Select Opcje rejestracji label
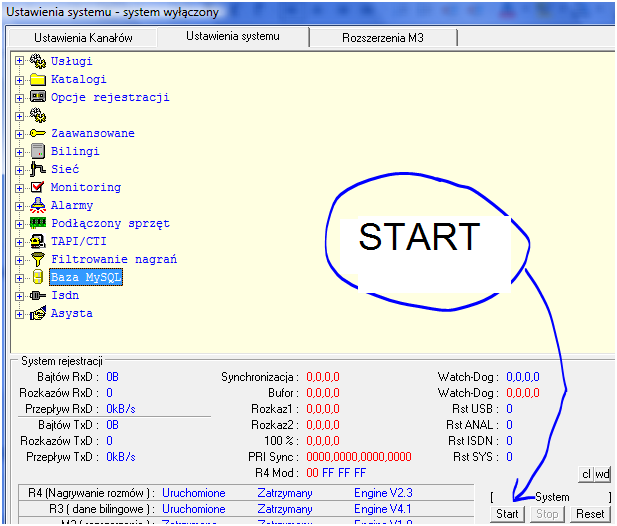 (110, 97)
